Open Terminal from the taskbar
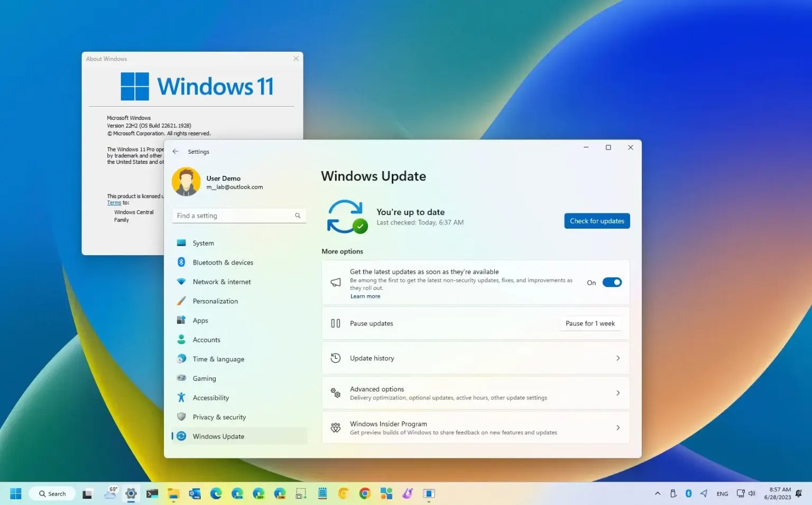 click(152, 494)
